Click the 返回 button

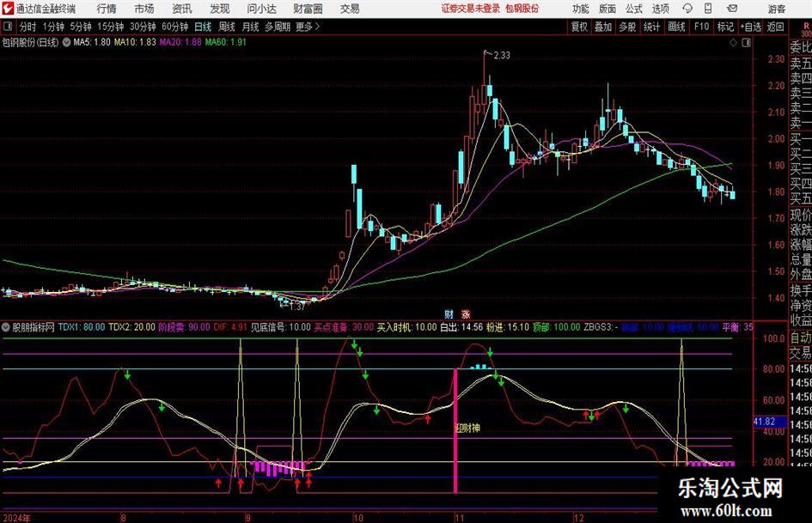tap(775, 27)
